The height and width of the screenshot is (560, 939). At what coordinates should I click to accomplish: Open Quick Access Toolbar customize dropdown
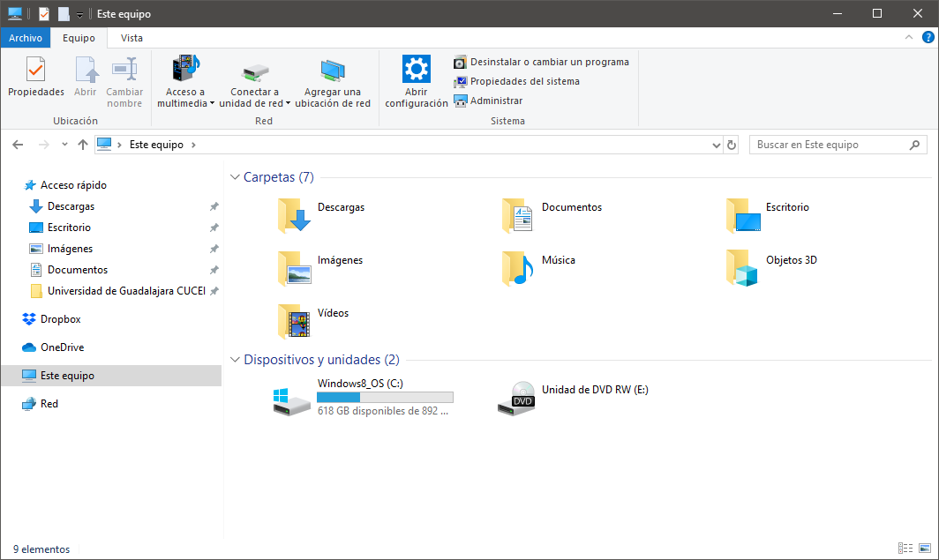pyautogui.click(x=79, y=14)
